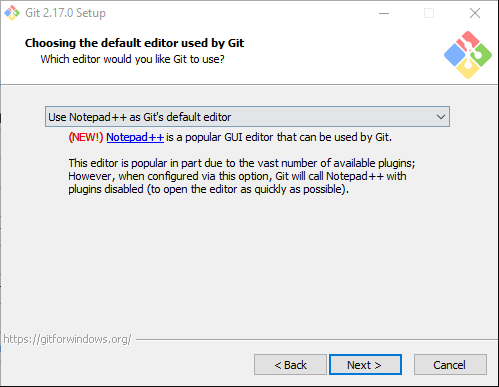Click the paragraph about plugins being disabled
The height and width of the screenshot is (387, 499).
pyautogui.click(x=242, y=176)
